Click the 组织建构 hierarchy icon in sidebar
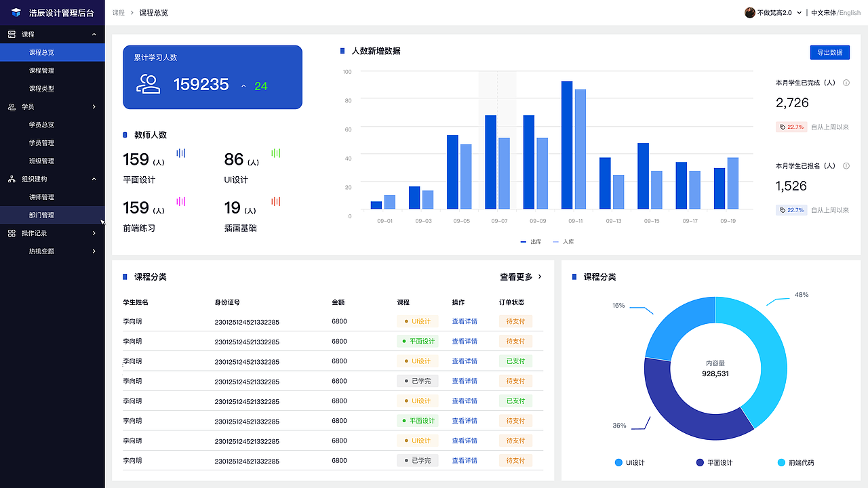This screenshot has height=488, width=868. 12,179
